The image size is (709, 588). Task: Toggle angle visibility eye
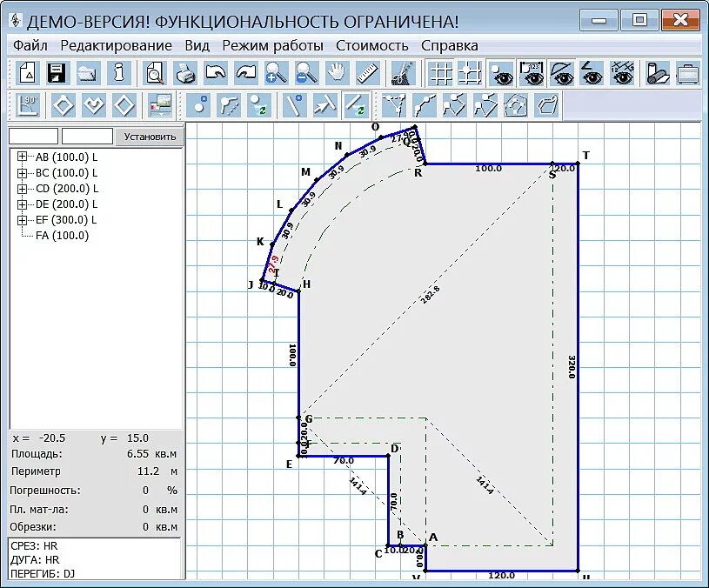tap(592, 72)
